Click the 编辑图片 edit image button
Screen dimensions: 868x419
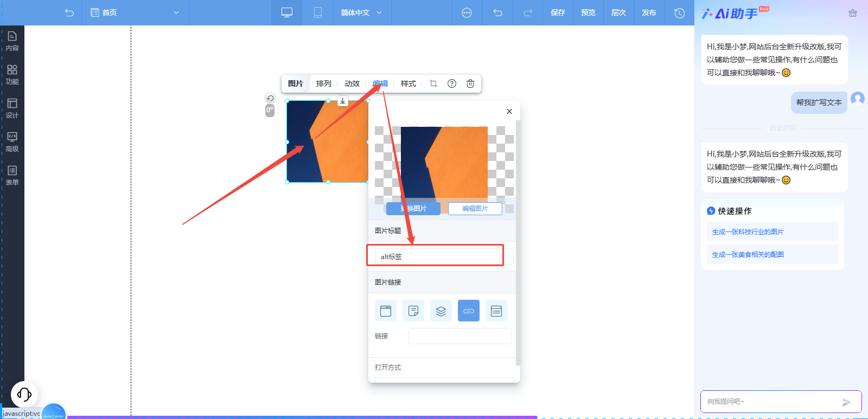coord(475,209)
